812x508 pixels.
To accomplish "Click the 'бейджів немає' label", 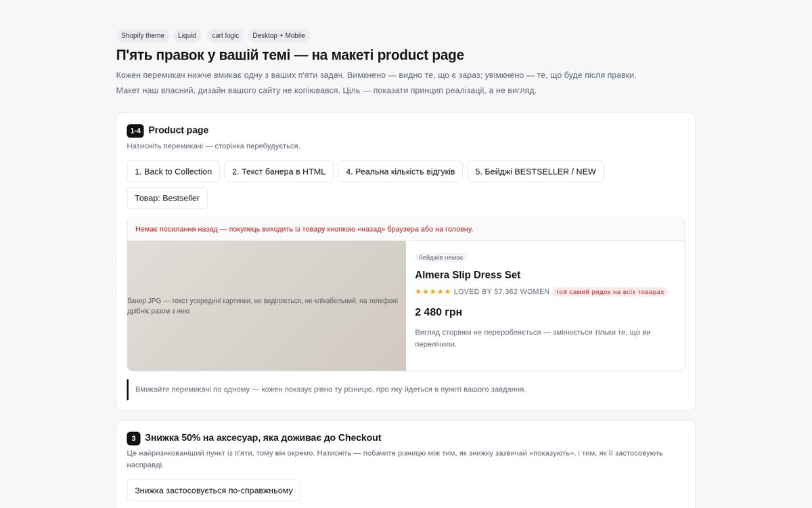I will tap(441, 257).
